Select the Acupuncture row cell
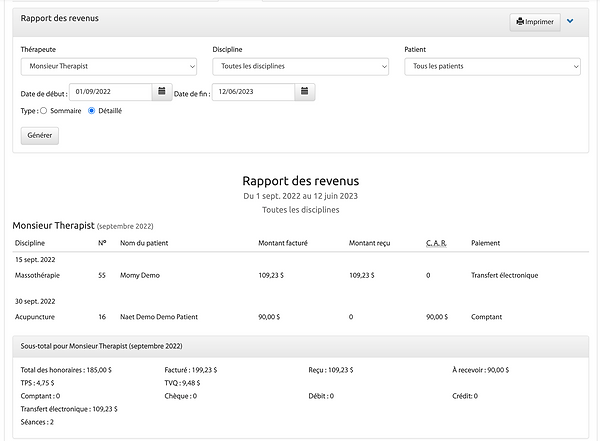 point(35,317)
